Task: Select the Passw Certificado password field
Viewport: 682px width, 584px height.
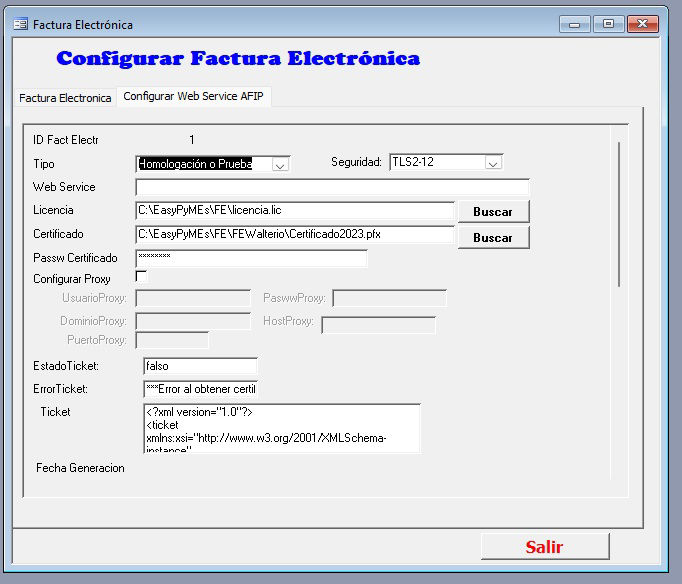Action: tap(251, 258)
